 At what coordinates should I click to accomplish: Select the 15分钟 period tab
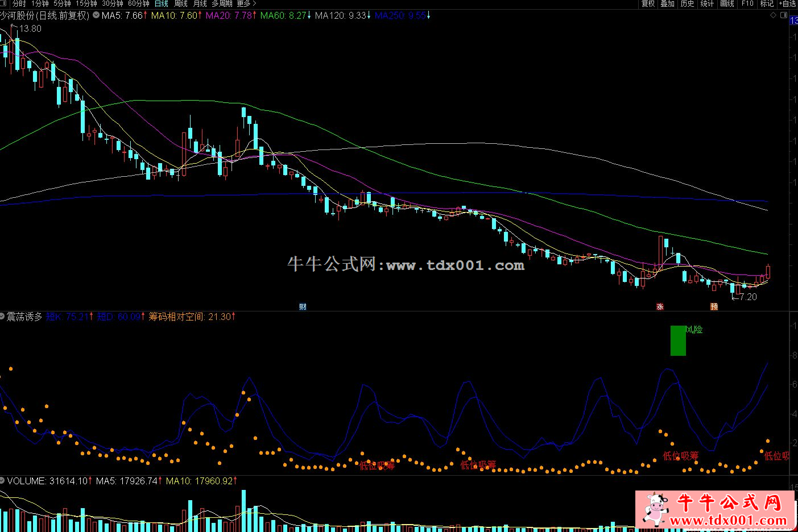86,3
